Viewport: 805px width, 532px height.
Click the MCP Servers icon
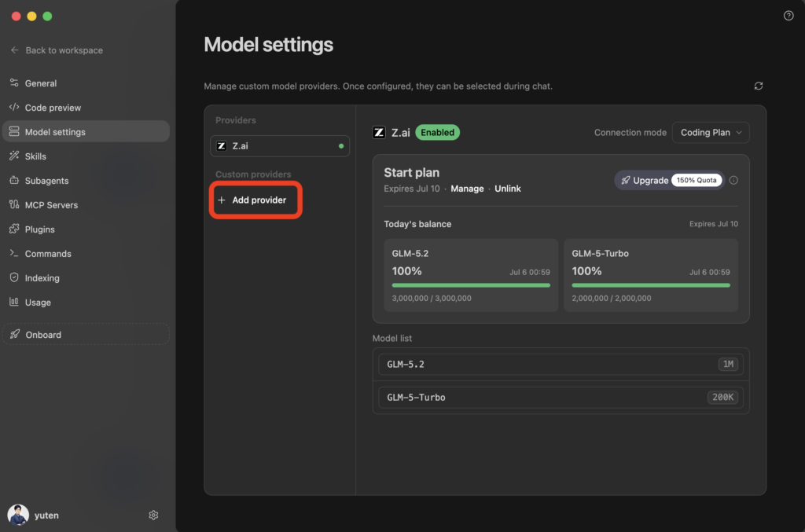tap(14, 204)
